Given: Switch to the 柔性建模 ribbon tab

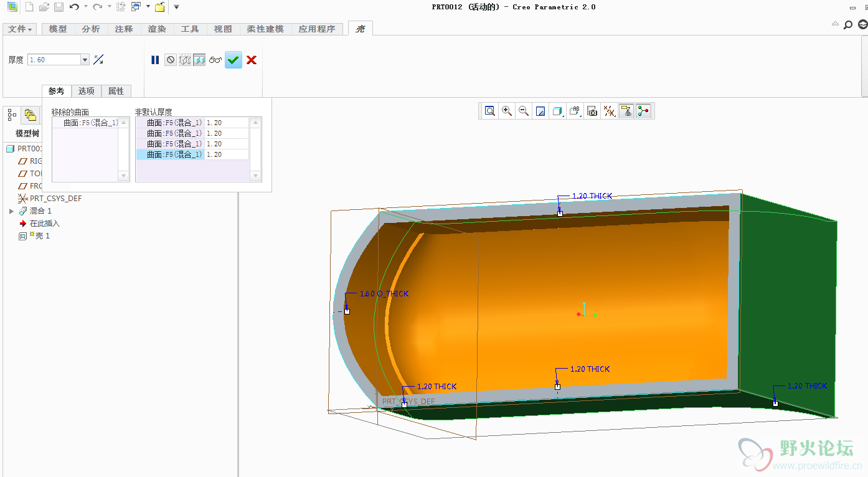Looking at the screenshot, I should click(x=265, y=29).
